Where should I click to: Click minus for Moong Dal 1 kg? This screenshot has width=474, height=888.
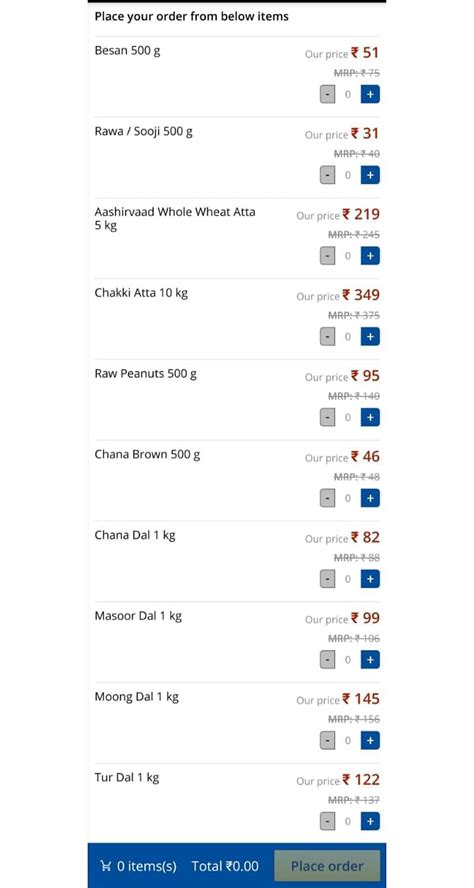tap(327, 740)
